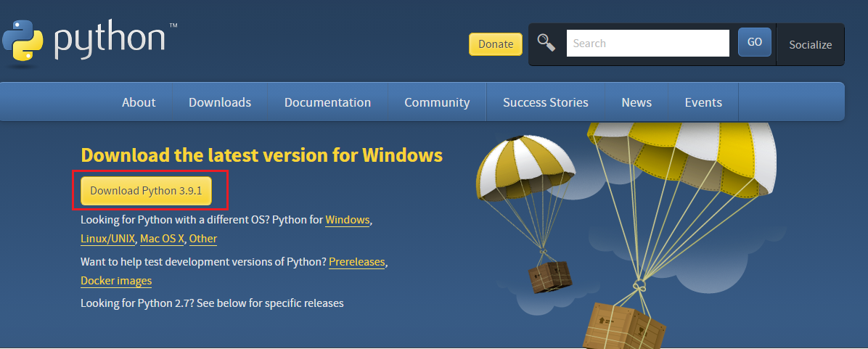Open the Events menu
Viewport: 868px width, 349px height.
(x=703, y=102)
